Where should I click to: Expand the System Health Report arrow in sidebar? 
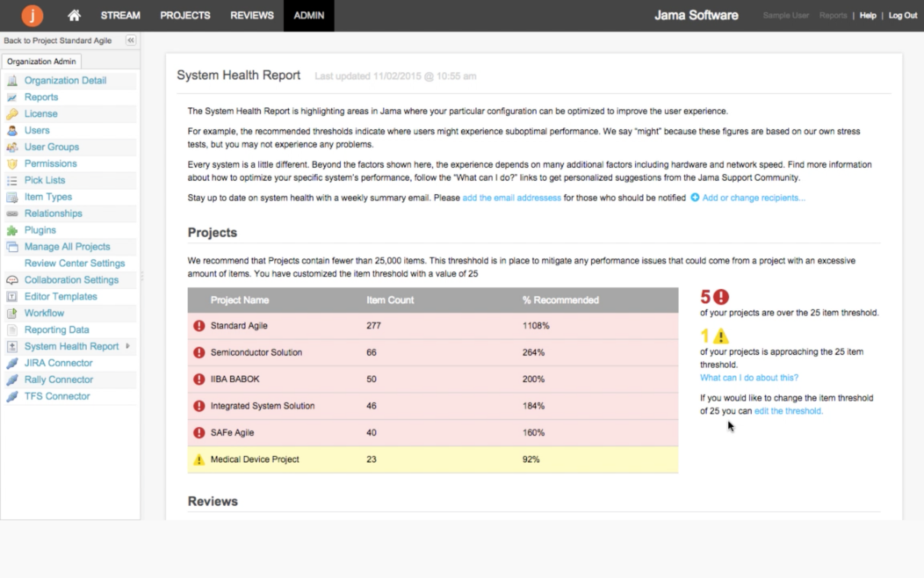point(128,346)
